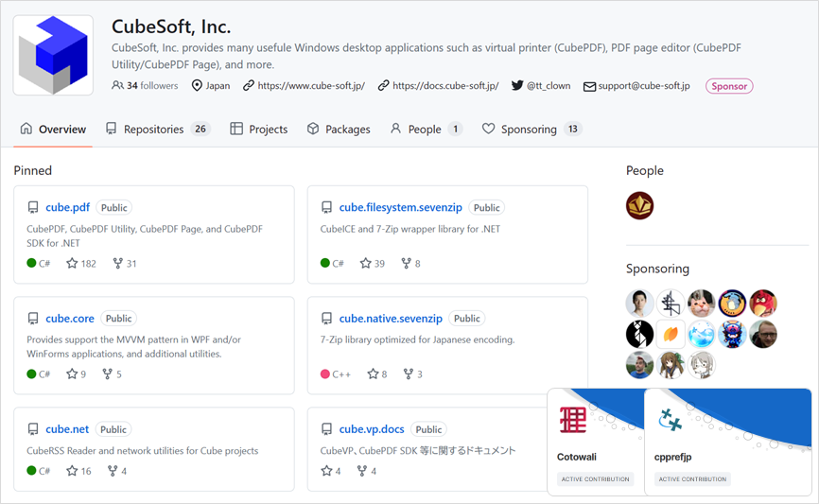Click the fork icon on cube.vp.docs
The height and width of the screenshot is (504, 819).
(x=361, y=471)
